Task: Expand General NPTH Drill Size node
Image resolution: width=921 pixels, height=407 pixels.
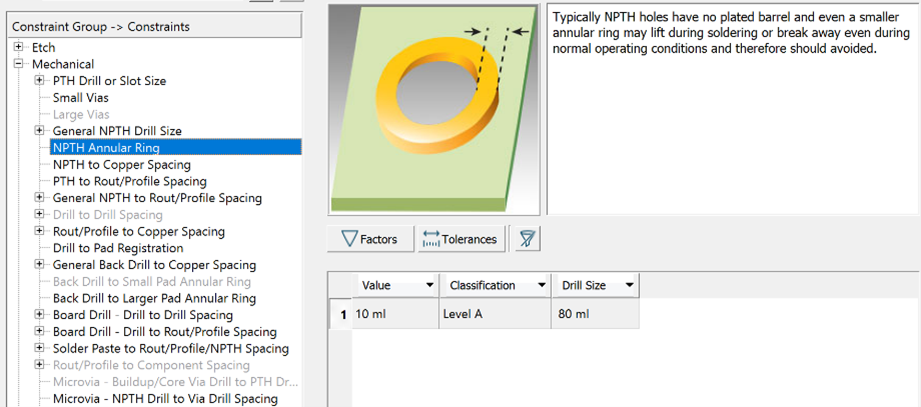Action: point(39,130)
